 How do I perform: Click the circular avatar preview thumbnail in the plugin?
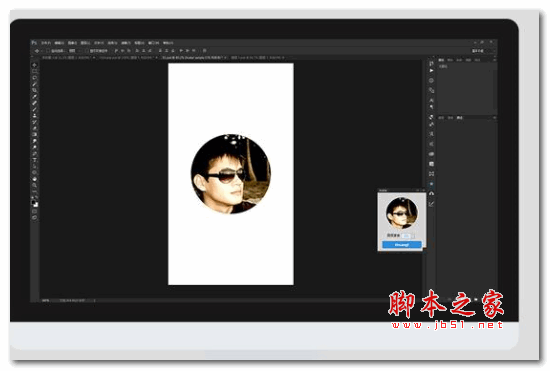(402, 213)
